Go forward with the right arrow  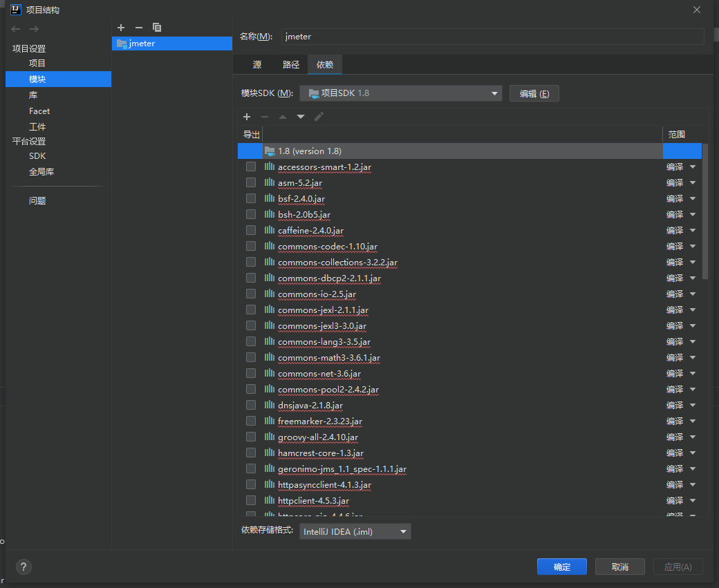pos(34,29)
